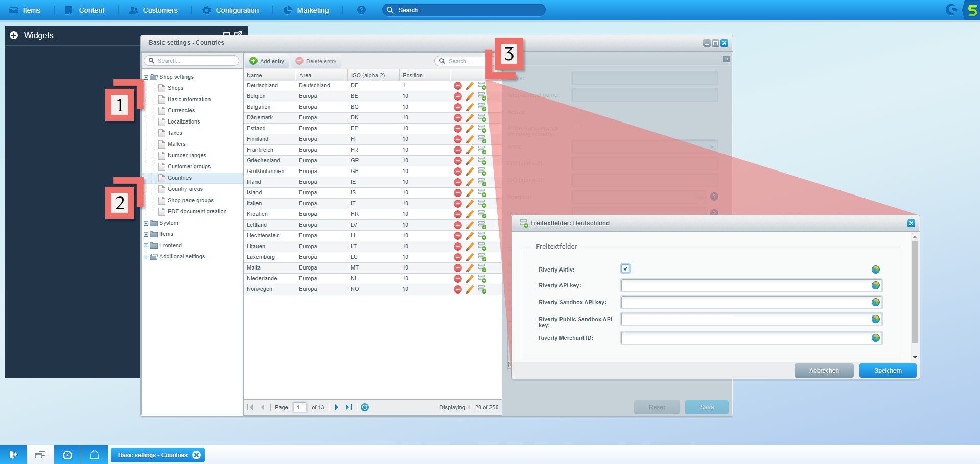
Task: Expand the Frontend tree folder
Action: click(x=146, y=246)
